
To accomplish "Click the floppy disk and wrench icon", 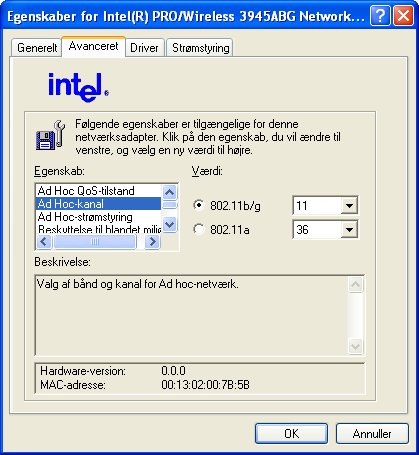I will click(50, 135).
